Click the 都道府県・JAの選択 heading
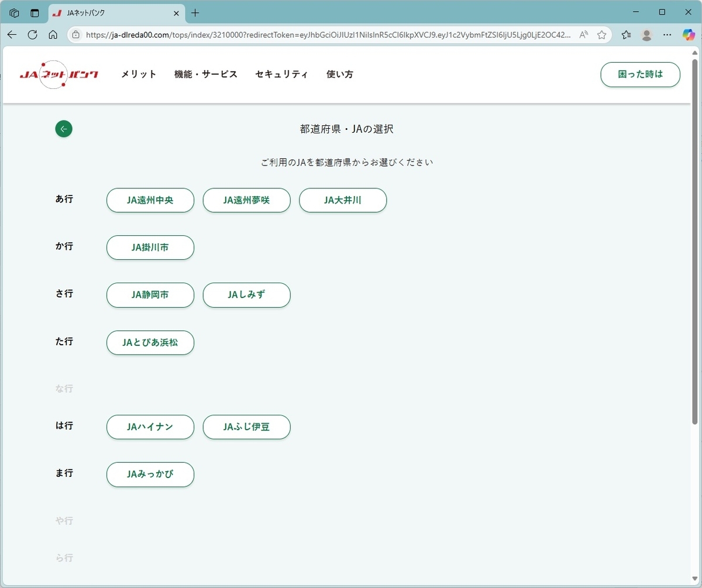The height and width of the screenshot is (588, 702). 347,129
